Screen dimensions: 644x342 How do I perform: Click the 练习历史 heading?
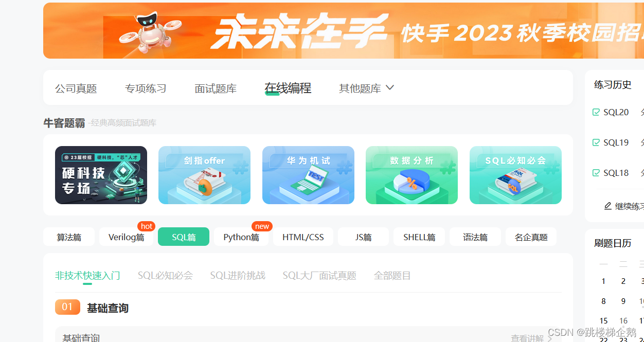click(x=613, y=85)
